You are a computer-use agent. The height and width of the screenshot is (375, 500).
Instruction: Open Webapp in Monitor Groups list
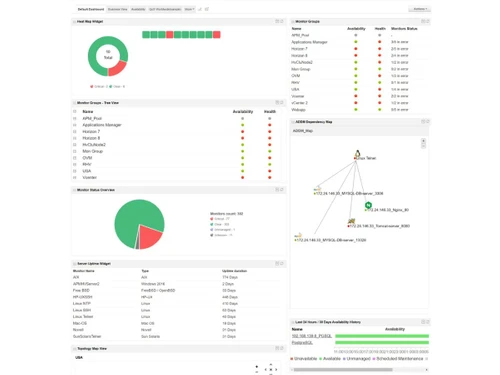click(x=298, y=109)
